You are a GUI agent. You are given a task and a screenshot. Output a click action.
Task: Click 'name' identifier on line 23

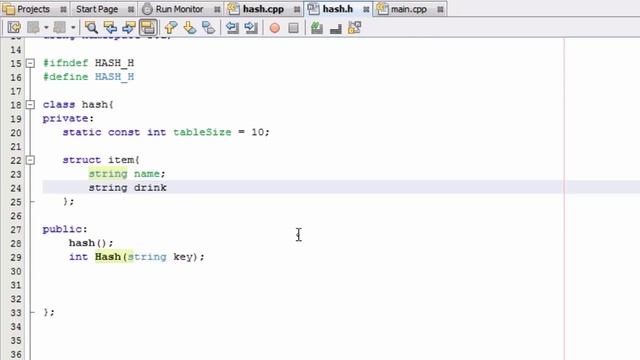147,173
